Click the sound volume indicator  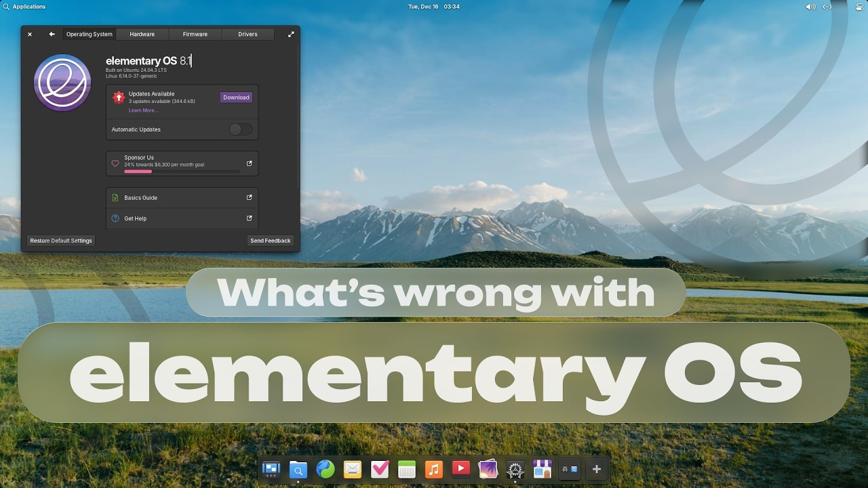810,7
